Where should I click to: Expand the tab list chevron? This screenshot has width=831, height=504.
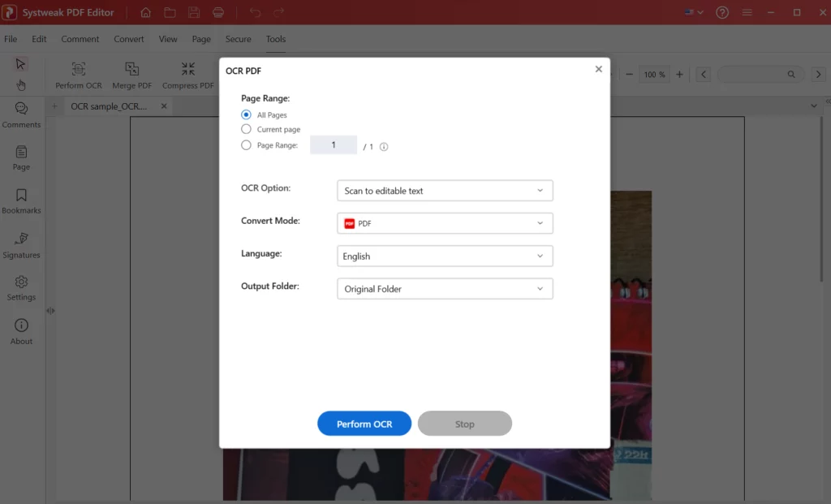coord(813,106)
